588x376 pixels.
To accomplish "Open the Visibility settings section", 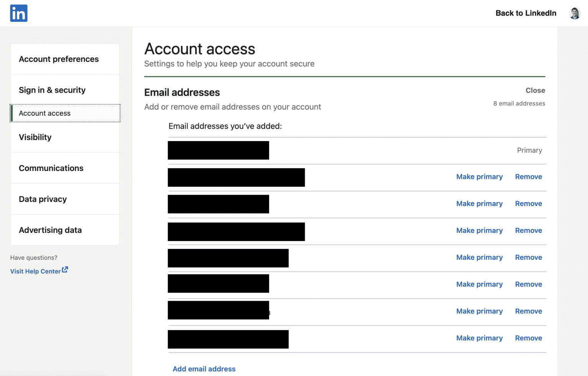I will click(x=35, y=137).
